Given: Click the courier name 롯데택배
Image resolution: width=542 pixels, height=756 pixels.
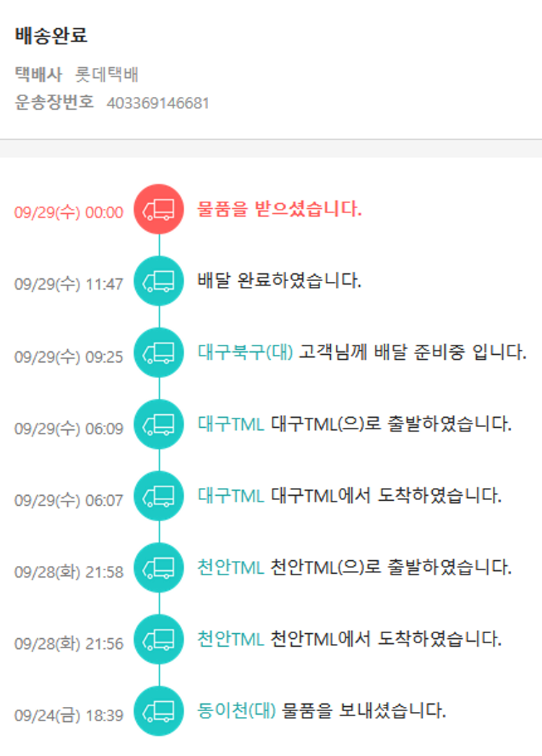Looking at the screenshot, I should (107, 74).
